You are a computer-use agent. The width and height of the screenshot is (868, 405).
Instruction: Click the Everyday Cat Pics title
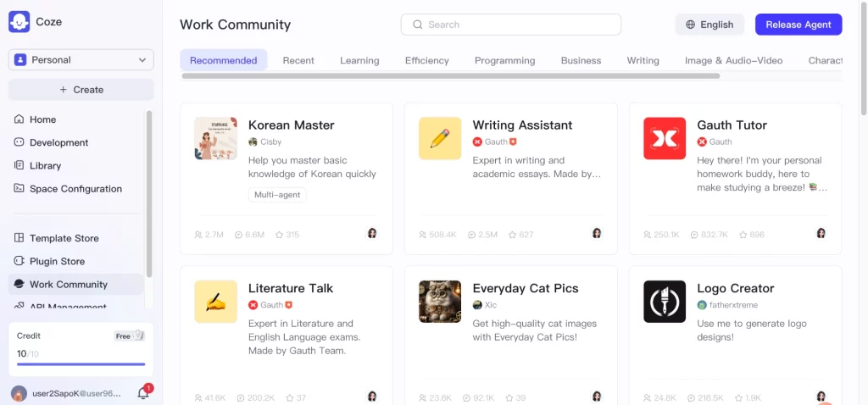526,288
